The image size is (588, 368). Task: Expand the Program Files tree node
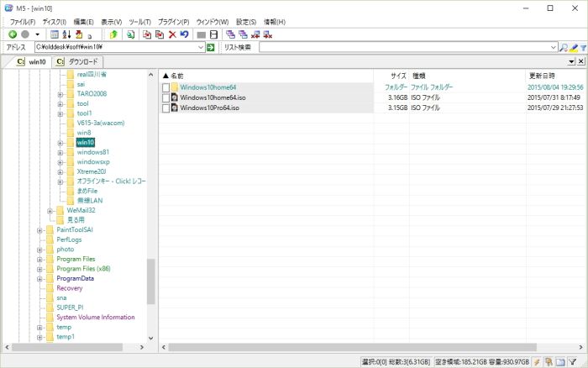pyautogui.click(x=39, y=259)
